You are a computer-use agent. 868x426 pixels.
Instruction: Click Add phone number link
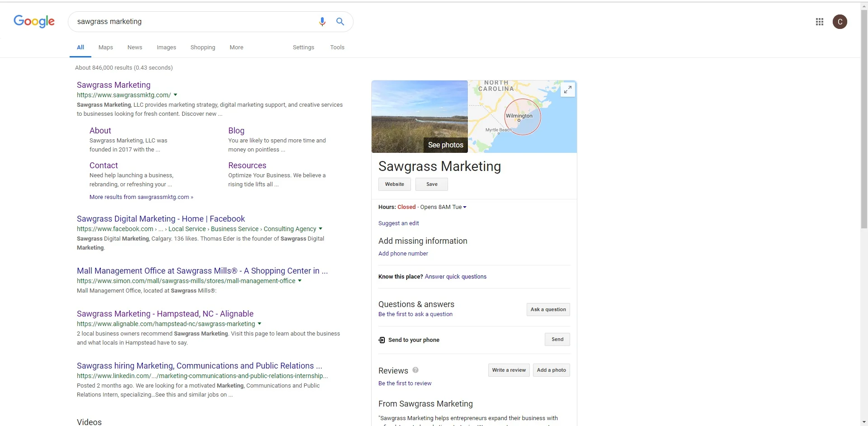click(403, 254)
